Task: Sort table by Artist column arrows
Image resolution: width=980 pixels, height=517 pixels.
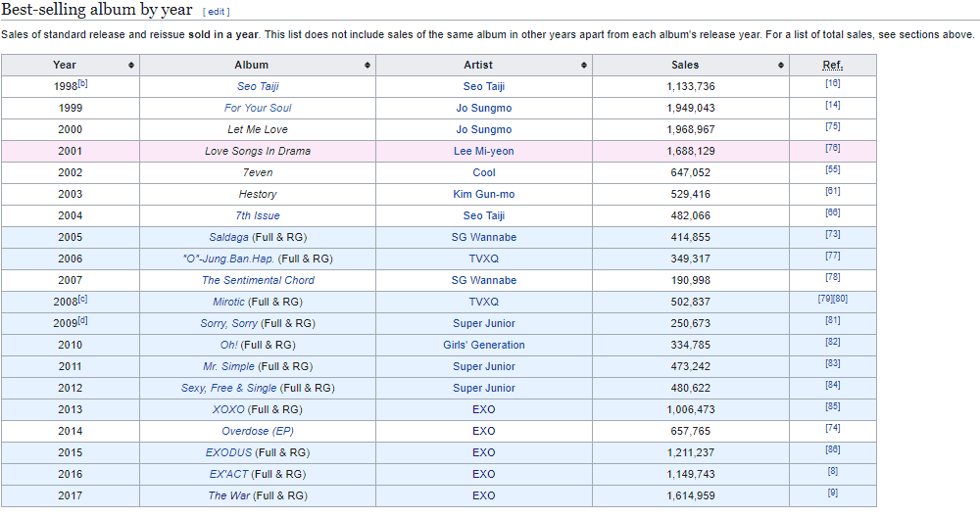Action: tap(584, 66)
